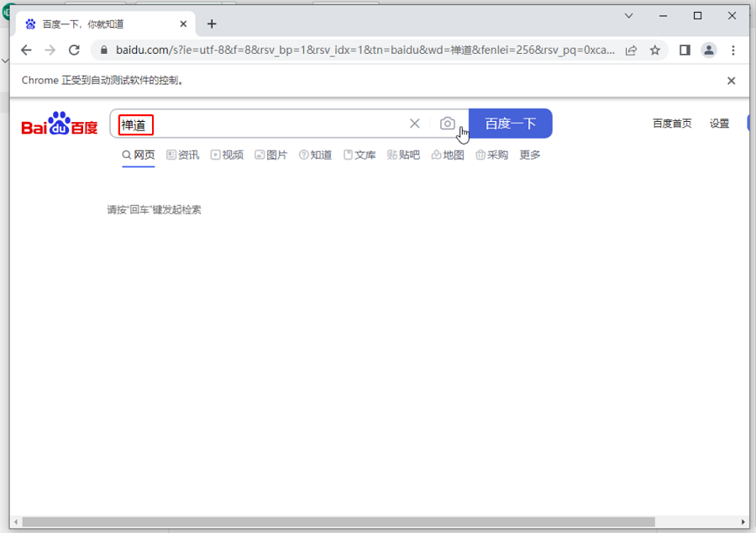Click the 请按"回车"键发起检索 text

(x=154, y=210)
